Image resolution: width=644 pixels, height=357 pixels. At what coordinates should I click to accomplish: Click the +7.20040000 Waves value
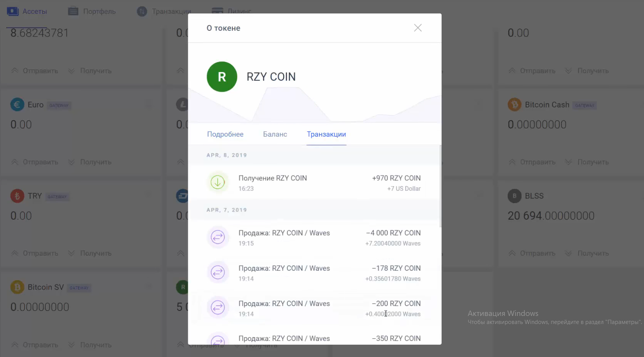tap(393, 243)
